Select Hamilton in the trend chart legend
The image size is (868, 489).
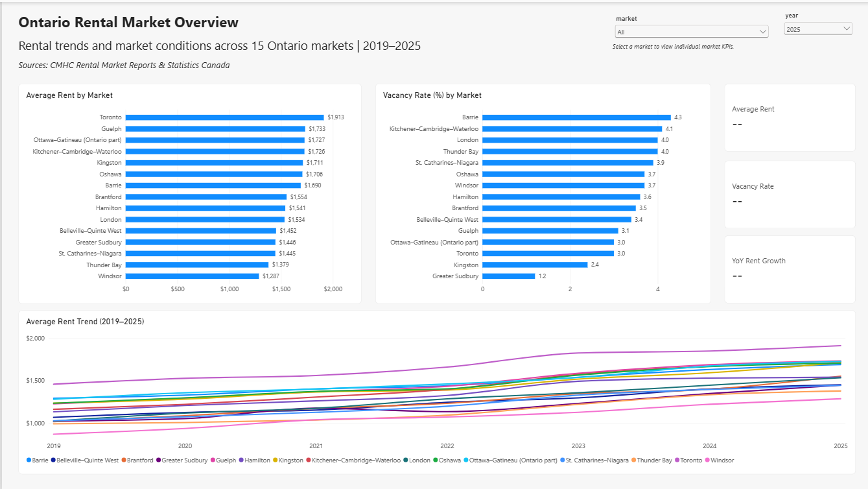[253, 460]
